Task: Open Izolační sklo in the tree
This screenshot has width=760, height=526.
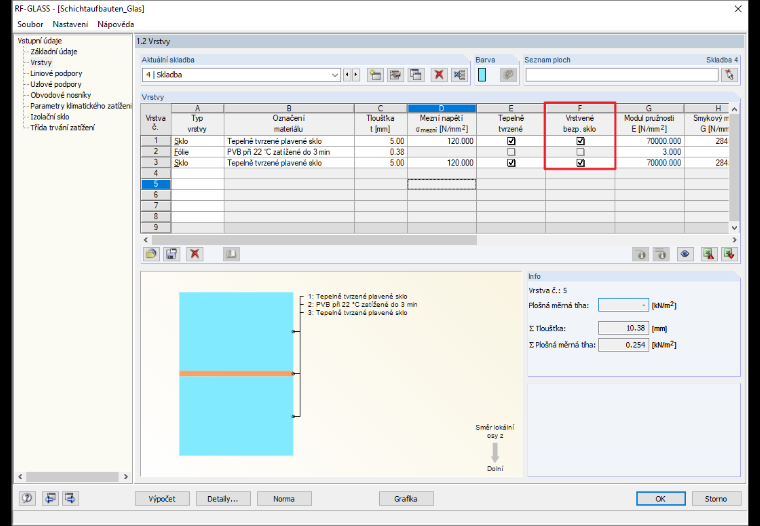Action: coord(49,117)
